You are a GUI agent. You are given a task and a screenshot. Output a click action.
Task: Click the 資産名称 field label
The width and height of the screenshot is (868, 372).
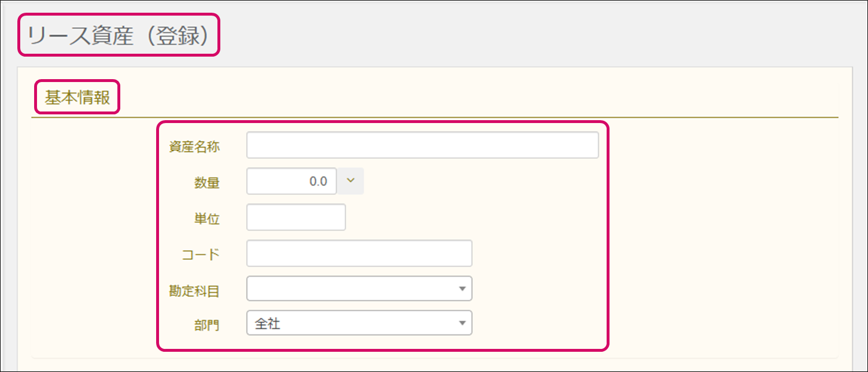[x=194, y=147]
